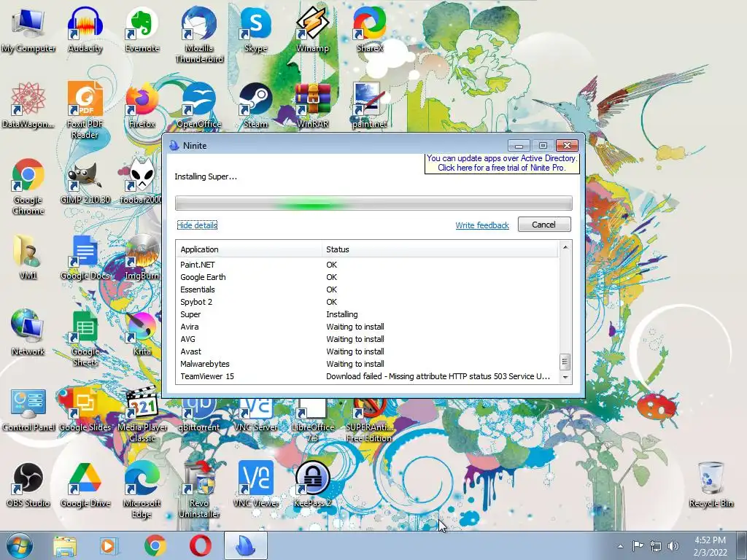Open the VM1 user folder icon
This screenshot has height=560, width=747.
pyautogui.click(x=28, y=257)
